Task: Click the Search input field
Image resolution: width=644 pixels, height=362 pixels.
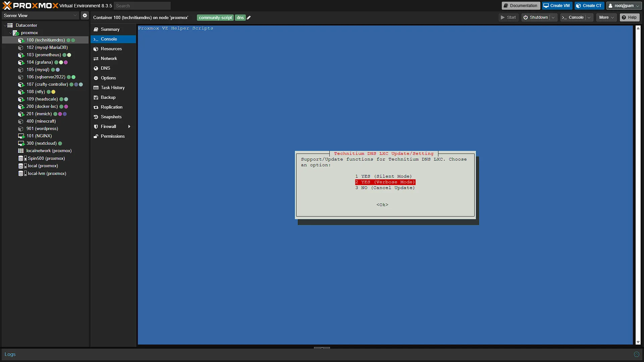Action: (x=142, y=6)
